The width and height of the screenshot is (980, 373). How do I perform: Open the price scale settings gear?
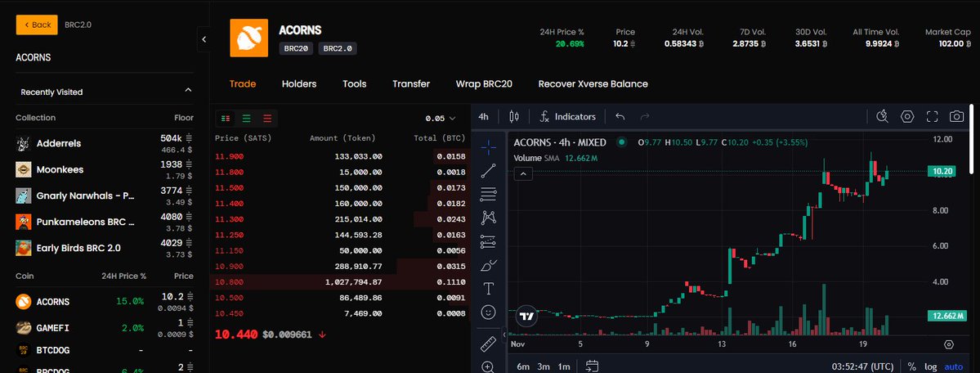click(x=949, y=345)
